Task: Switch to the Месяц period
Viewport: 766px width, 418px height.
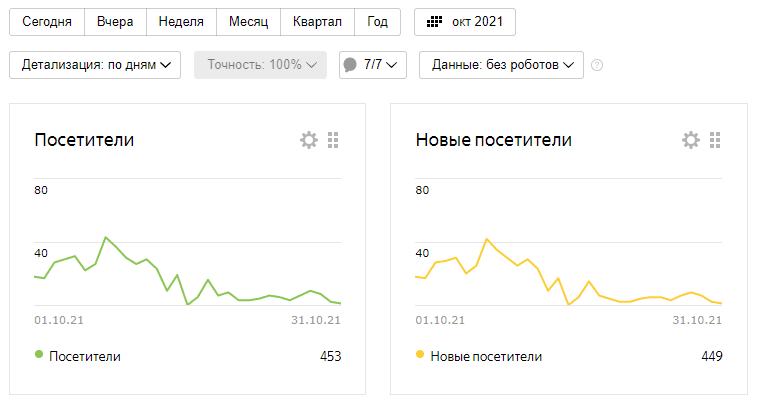Action: (x=248, y=21)
